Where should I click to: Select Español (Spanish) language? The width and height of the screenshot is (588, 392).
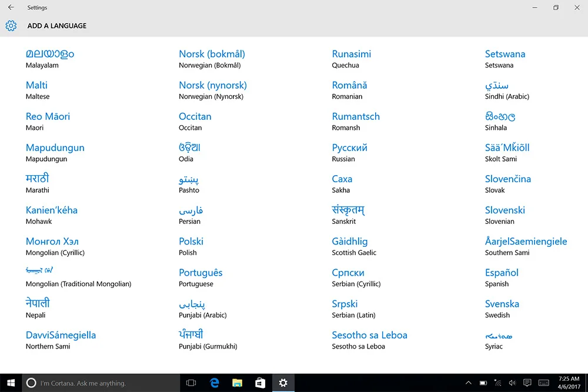(502, 277)
